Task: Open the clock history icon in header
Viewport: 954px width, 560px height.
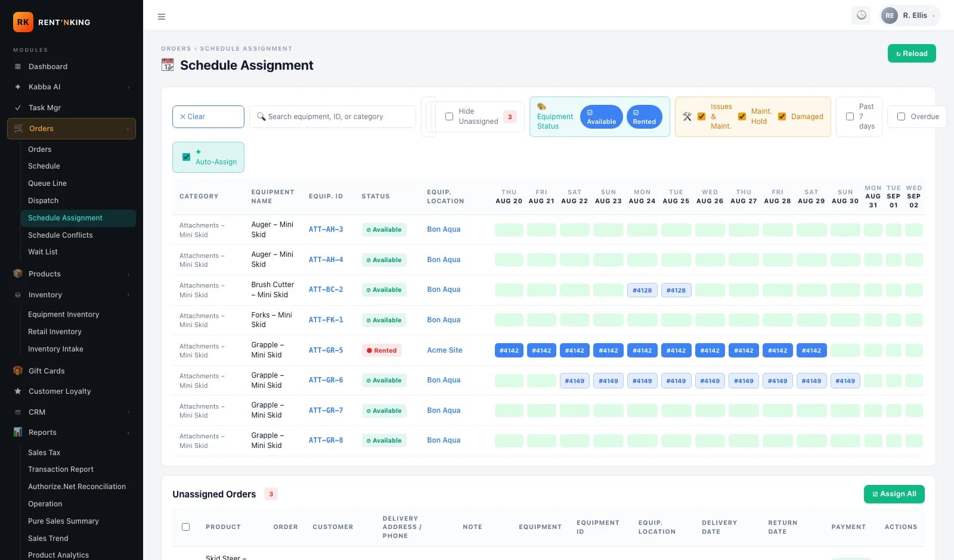Action: pos(861,15)
